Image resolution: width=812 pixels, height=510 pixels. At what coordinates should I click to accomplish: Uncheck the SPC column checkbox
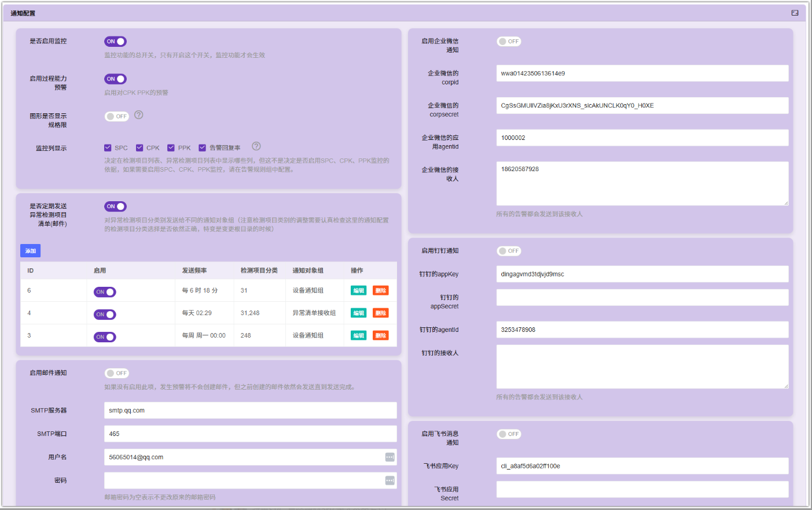pyautogui.click(x=108, y=148)
